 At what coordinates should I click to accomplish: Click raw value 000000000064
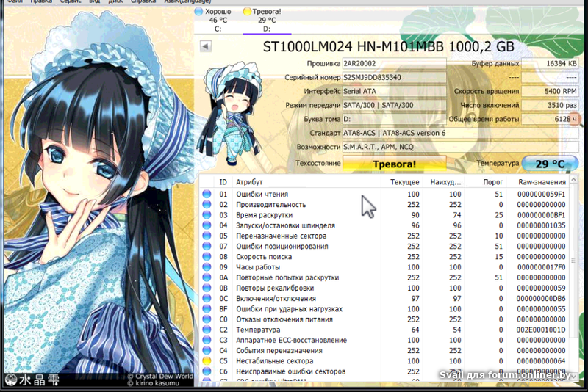click(x=541, y=361)
